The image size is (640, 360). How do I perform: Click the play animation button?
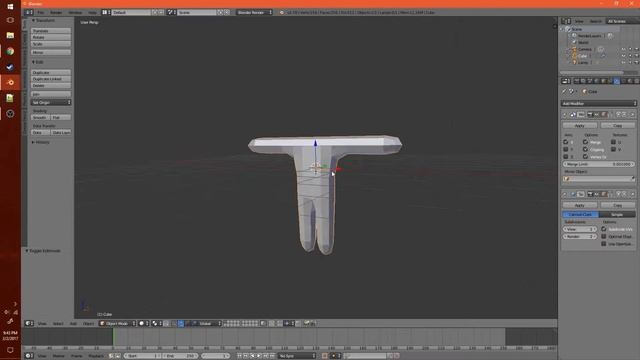259,356
